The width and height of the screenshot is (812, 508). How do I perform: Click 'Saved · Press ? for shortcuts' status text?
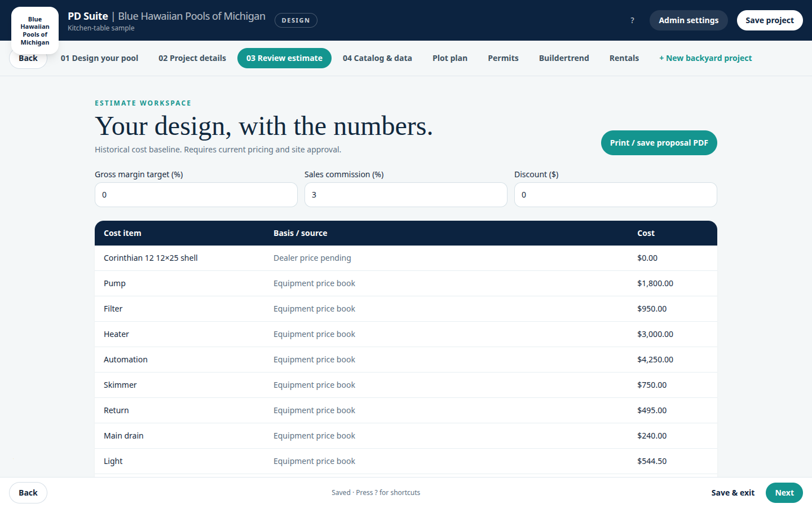tap(376, 493)
